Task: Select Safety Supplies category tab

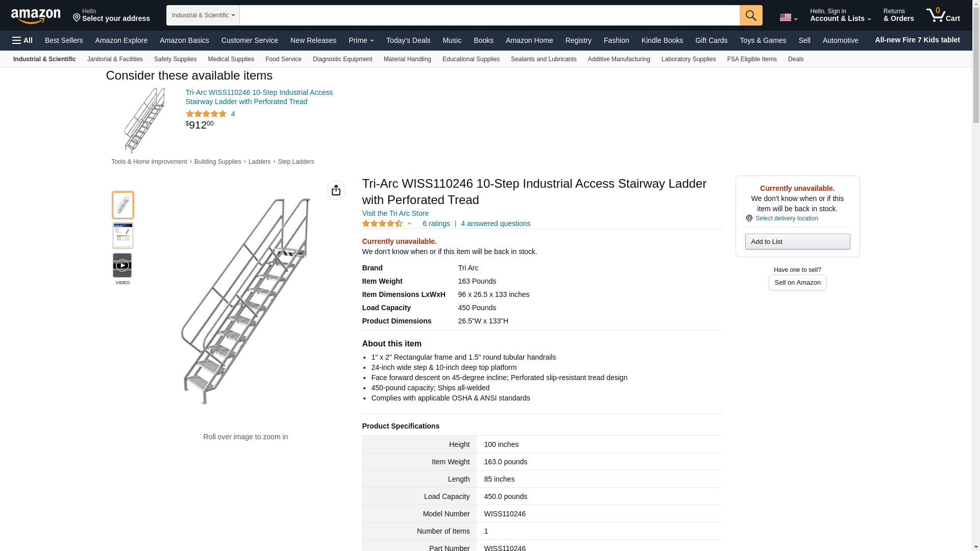Action: [175, 59]
